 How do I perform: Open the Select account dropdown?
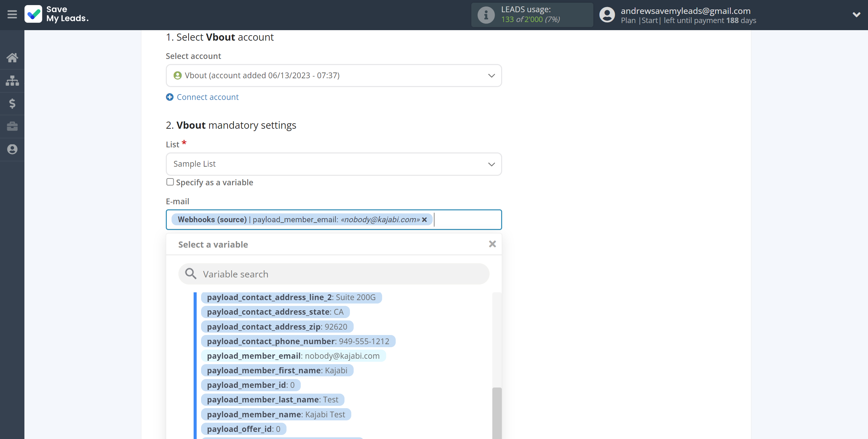tap(334, 76)
